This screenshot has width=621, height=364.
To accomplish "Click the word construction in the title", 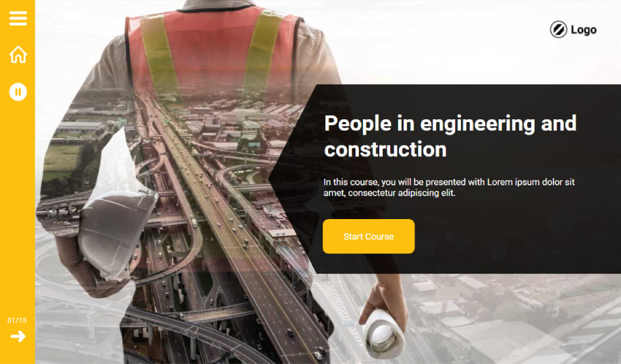I will [385, 149].
